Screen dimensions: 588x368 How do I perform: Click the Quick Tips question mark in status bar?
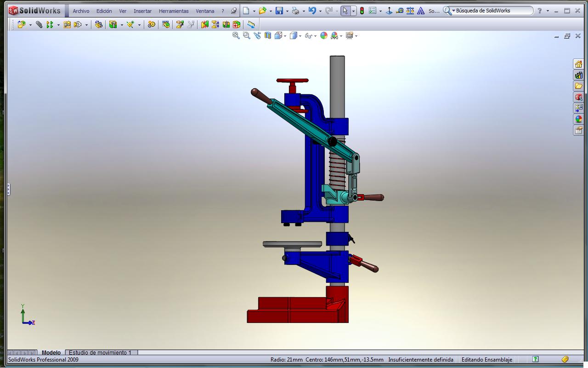tap(535, 359)
